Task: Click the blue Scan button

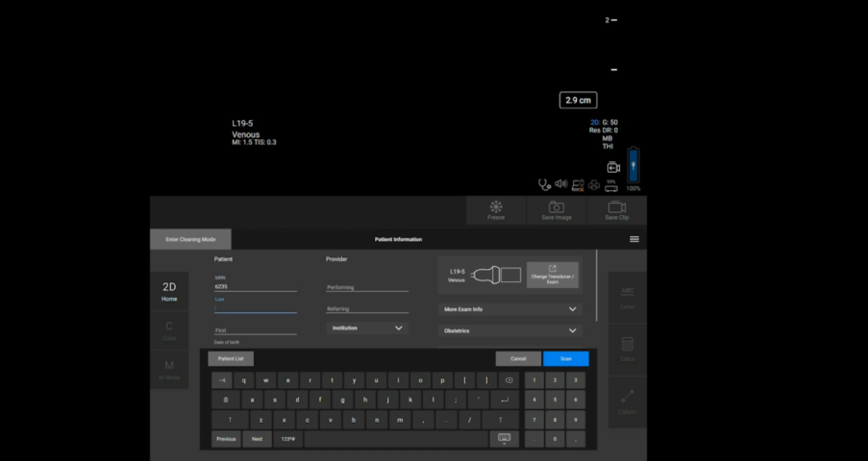Action: coord(565,358)
